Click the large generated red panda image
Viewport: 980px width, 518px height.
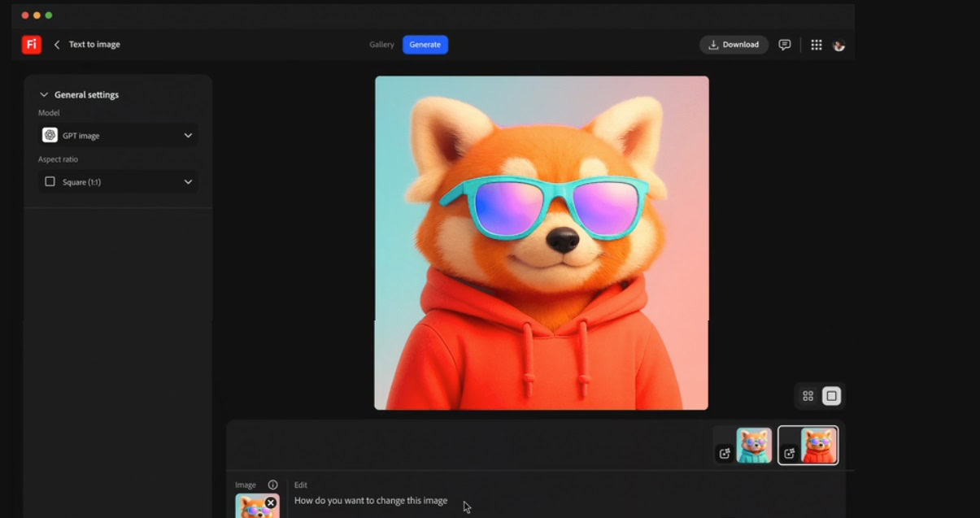541,242
